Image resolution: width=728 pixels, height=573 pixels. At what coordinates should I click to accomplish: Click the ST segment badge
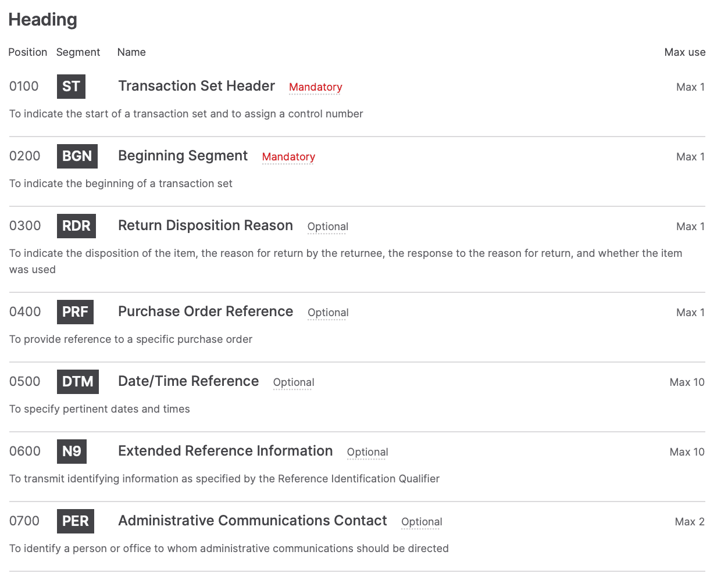pos(71,87)
